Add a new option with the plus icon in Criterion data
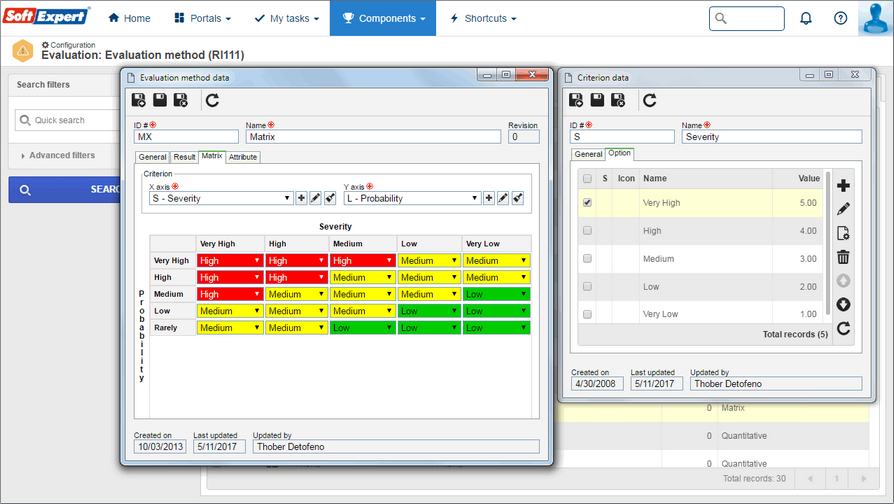This screenshot has height=504, width=894. 843,185
